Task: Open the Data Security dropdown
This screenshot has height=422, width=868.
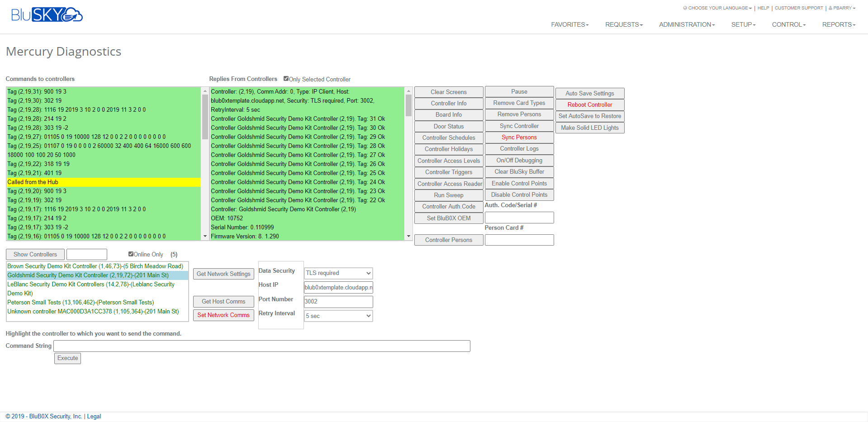Action: pyautogui.click(x=337, y=273)
